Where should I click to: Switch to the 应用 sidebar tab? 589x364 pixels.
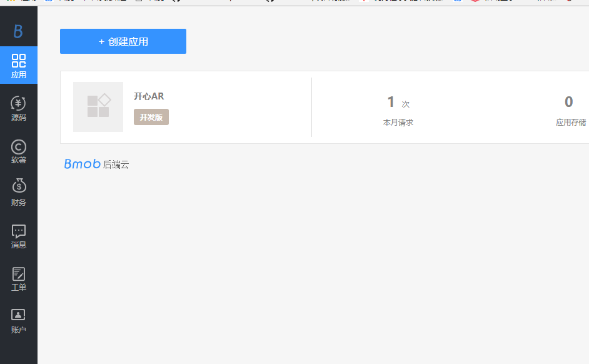pyautogui.click(x=18, y=65)
